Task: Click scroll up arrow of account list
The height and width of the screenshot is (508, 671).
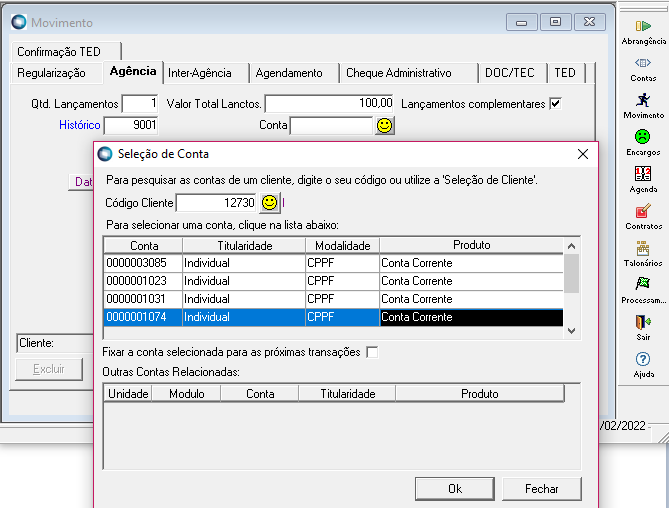Action: 571,246
